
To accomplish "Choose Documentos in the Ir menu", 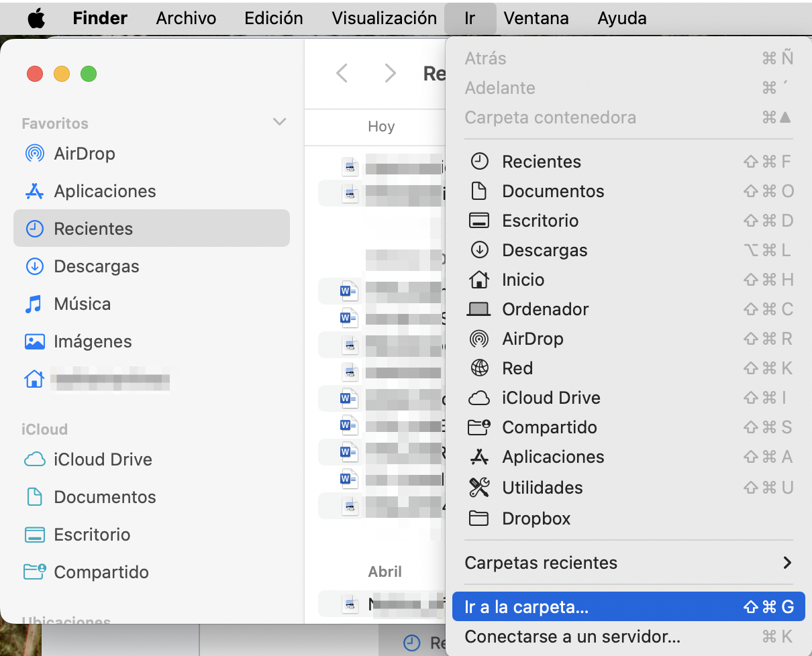I will (x=628, y=191).
